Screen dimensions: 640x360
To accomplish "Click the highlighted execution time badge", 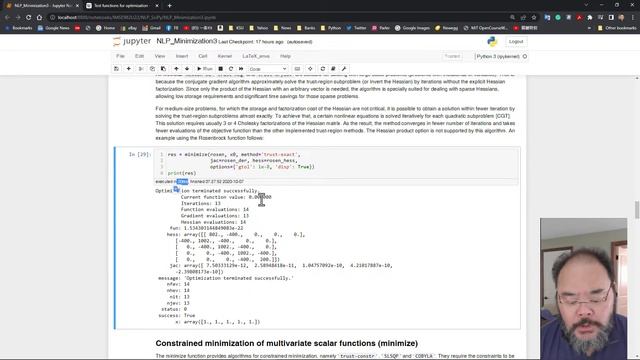I will coord(182,182).
